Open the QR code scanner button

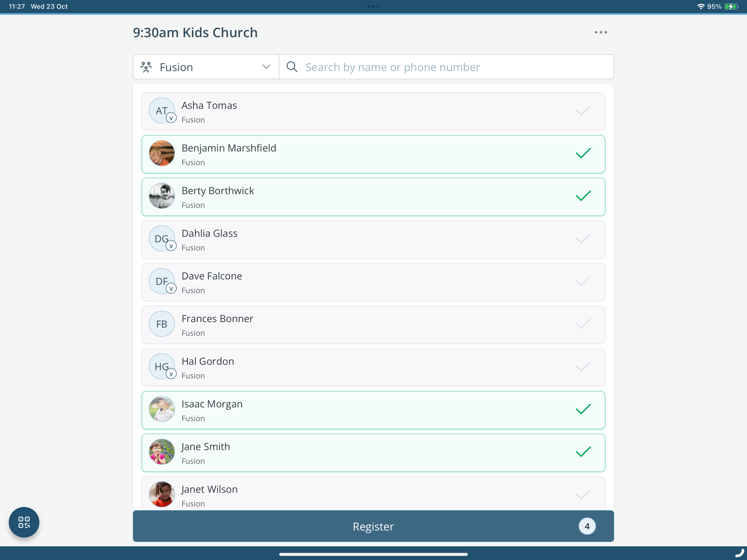[x=24, y=522]
